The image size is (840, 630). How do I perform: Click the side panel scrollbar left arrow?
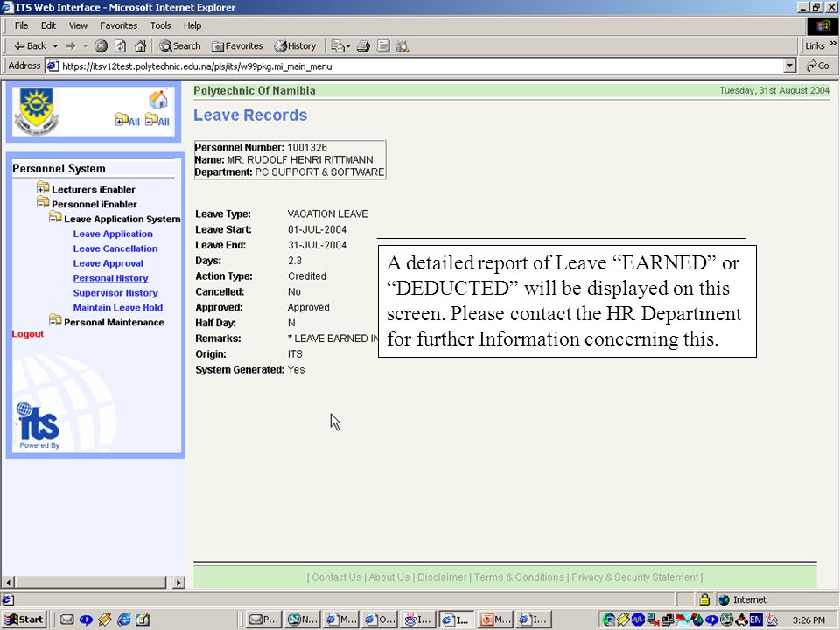coord(8,582)
